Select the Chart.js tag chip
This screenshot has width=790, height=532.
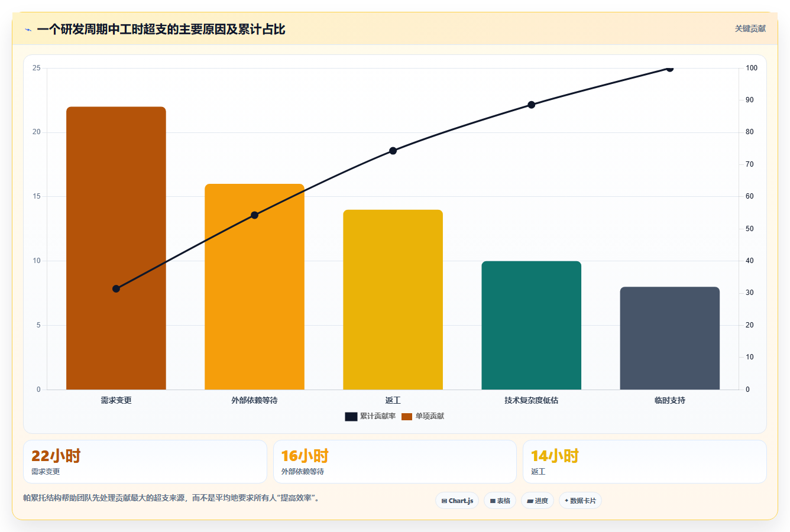coord(457,501)
